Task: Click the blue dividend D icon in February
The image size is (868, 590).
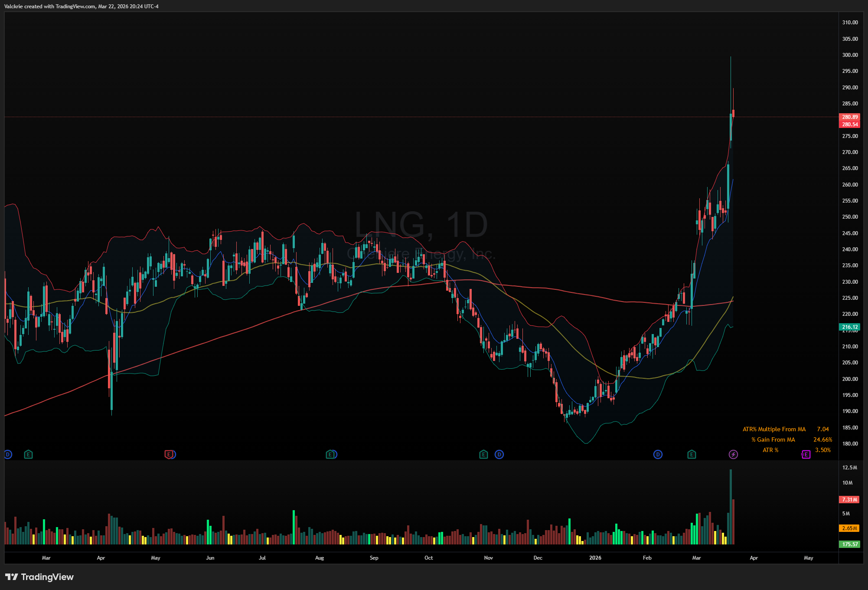Action: pyautogui.click(x=658, y=455)
